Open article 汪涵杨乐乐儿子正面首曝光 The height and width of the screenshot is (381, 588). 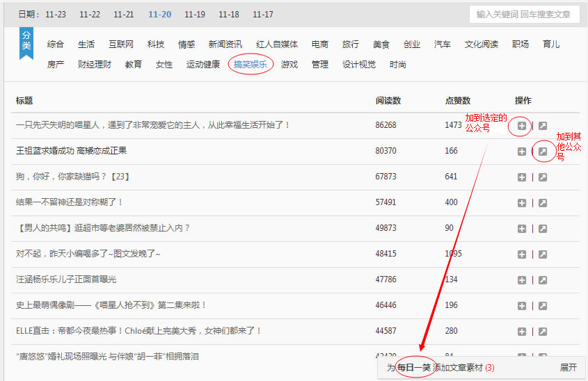(66, 279)
